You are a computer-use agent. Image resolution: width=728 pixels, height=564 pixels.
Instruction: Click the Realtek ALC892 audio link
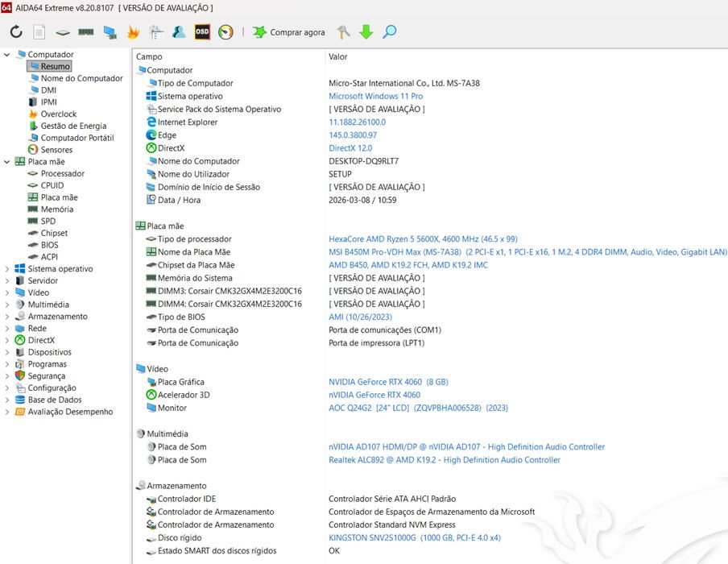[445, 460]
